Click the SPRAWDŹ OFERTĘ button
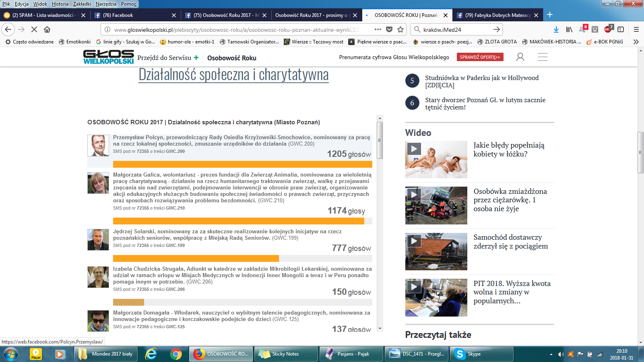This screenshot has width=644, height=362. 480,57
